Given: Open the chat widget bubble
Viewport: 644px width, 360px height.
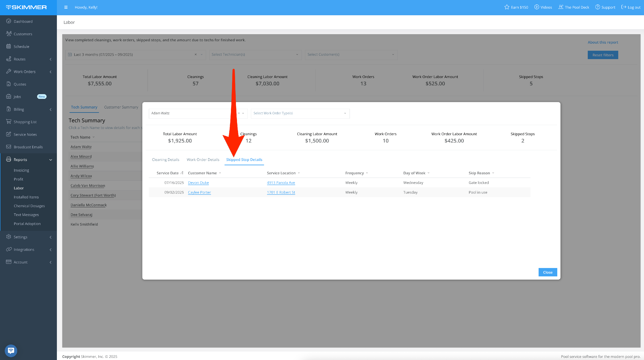Looking at the screenshot, I should [x=11, y=351].
